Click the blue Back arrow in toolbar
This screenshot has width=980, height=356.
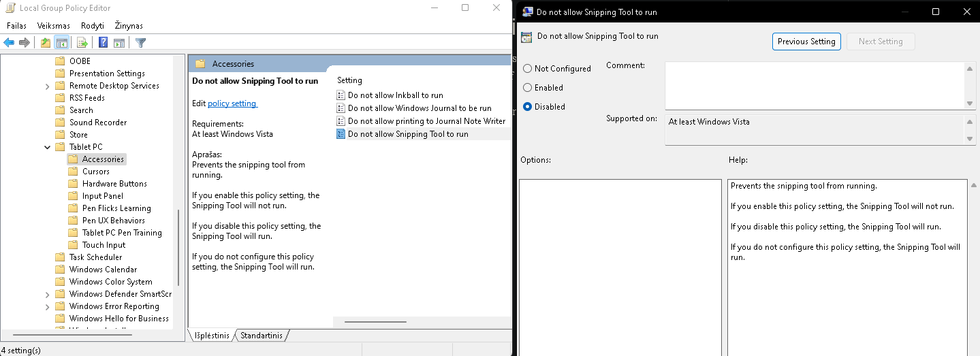9,42
